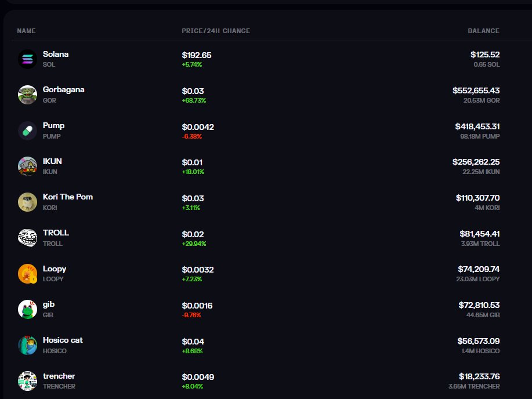Click the $0.0016 gib price
Viewport: 532px width, 399px height.
coord(197,306)
